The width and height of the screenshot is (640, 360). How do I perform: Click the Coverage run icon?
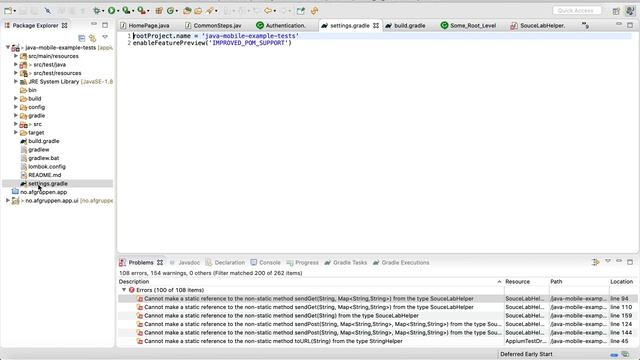tap(127, 11)
